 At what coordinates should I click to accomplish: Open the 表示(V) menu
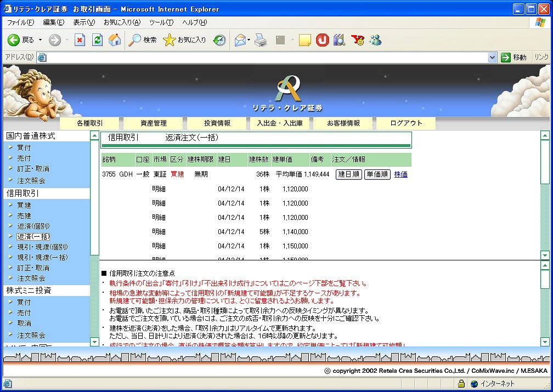(84, 22)
